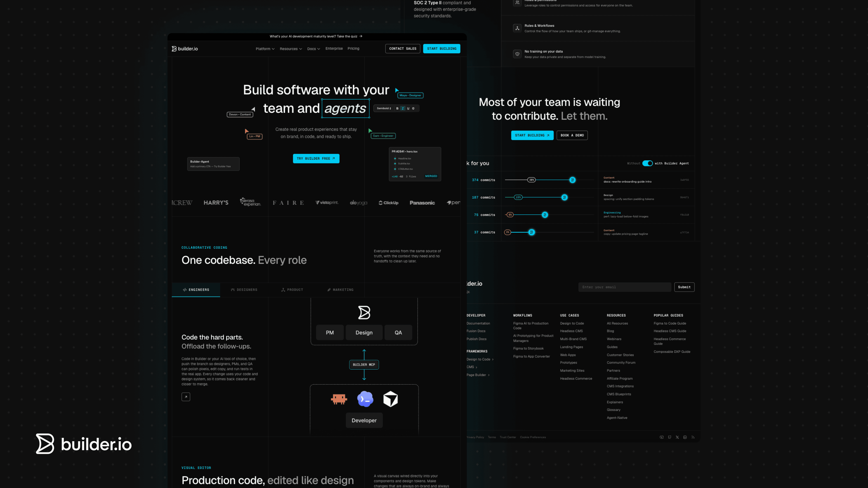Switch to the Product tab

tap(292, 290)
